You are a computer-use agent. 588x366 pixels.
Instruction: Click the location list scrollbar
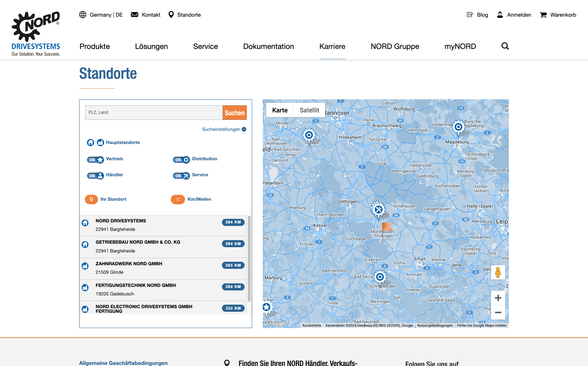pos(249,259)
